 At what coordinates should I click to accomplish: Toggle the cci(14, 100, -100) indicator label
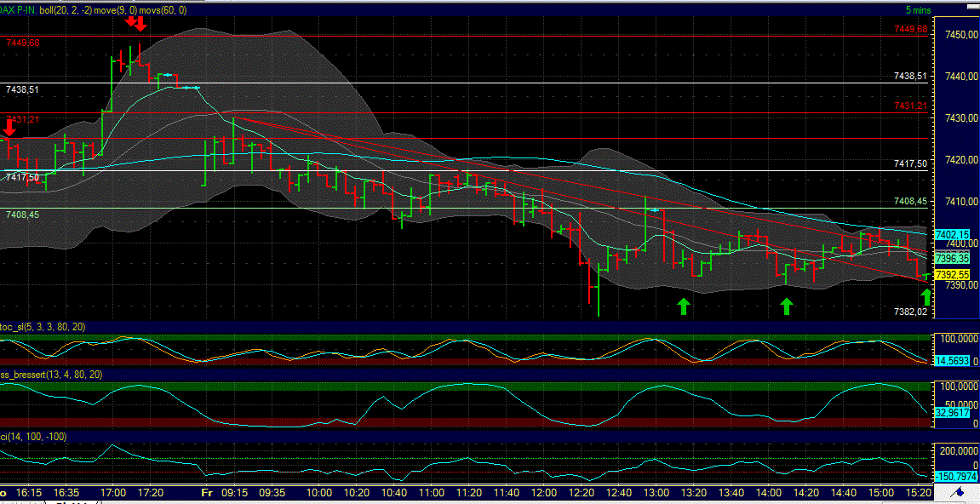34,436
